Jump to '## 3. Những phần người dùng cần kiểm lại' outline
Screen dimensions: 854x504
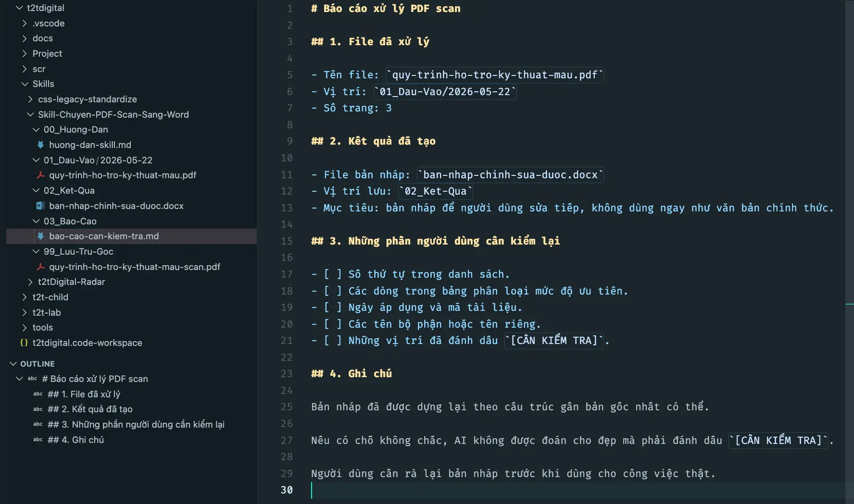point(136,424)
